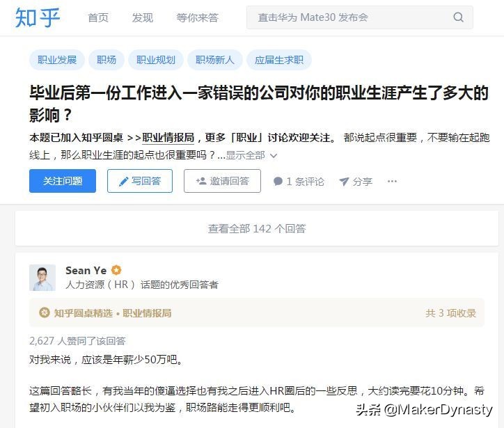The height and width of the screenshot is (428, 504).
Task: Click 共 3 项收录
Action: pyautogui.click(x=450, y=312)
